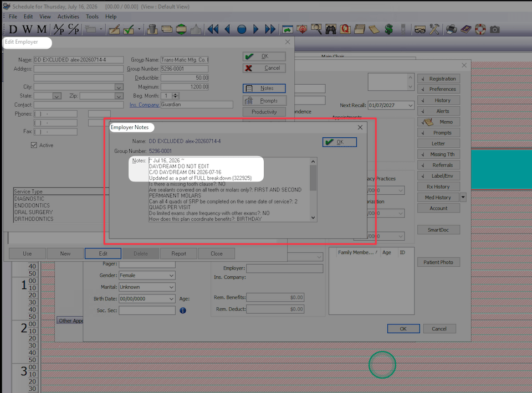Switch to Day view with the D icon
Viewport: 532px width, 393px height.
pos(13,29)
